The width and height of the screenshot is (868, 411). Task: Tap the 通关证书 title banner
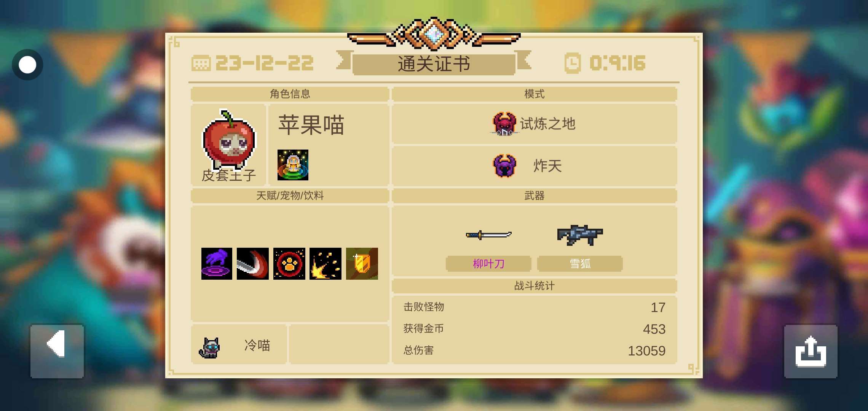(434, 64)
